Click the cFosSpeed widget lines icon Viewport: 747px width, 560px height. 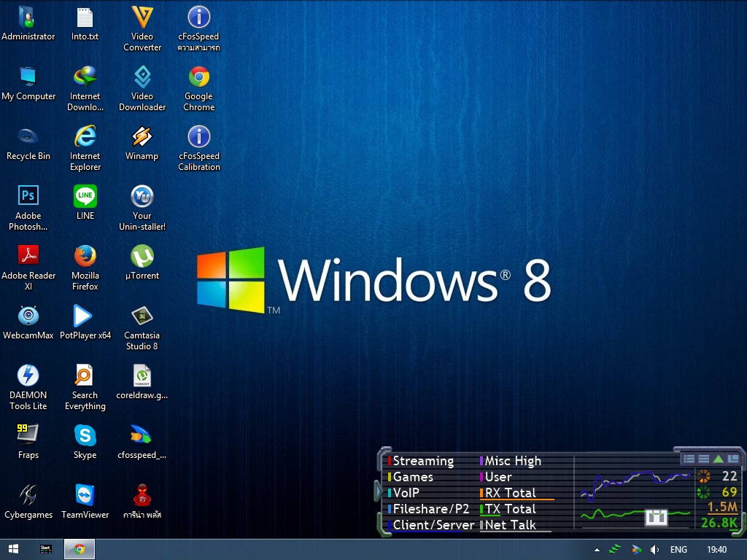704,459
